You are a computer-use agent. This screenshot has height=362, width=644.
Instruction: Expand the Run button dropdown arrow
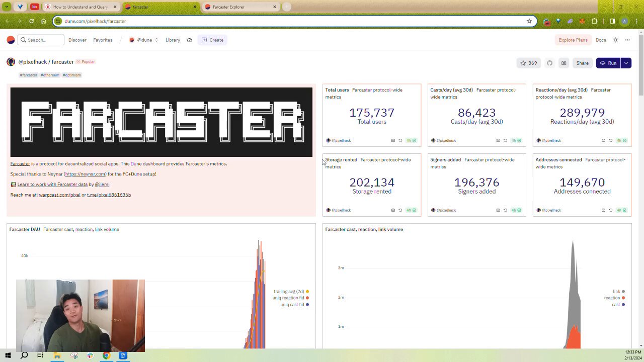pos(626,63)
